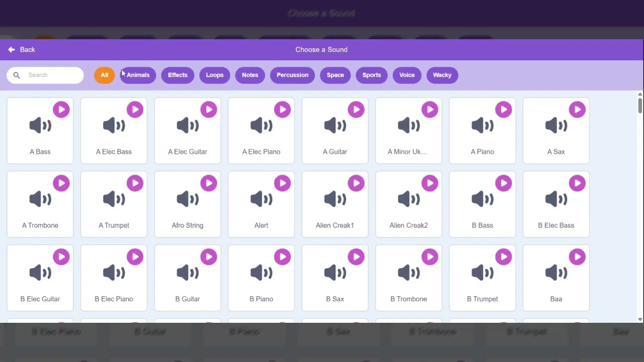
Task: Play the Alien Creak2 preview
Action: pos(430,184)
